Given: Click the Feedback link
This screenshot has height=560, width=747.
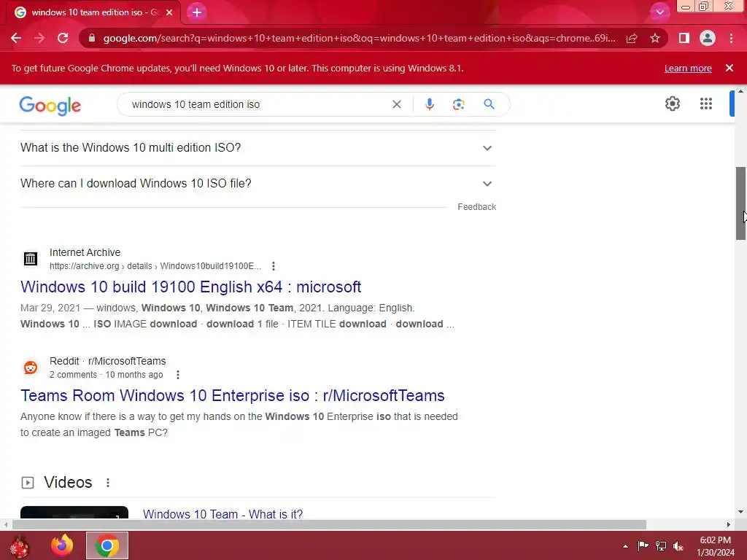Looking at the screenshot, I should [x=477, y=206].
